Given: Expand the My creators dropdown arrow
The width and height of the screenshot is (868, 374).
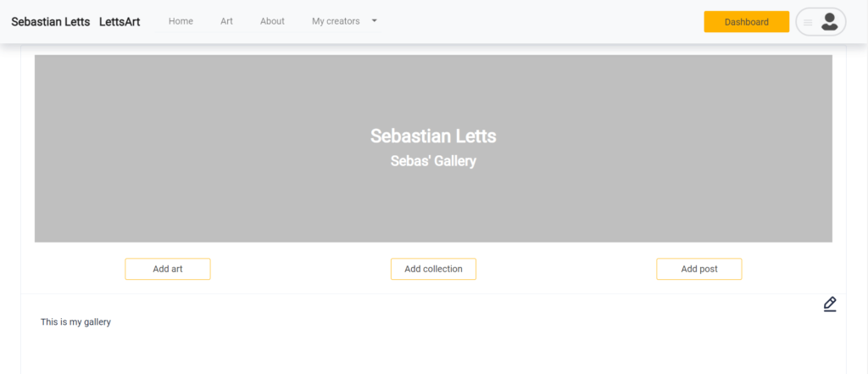Looking at the screenshot, I should coord(374,21).
